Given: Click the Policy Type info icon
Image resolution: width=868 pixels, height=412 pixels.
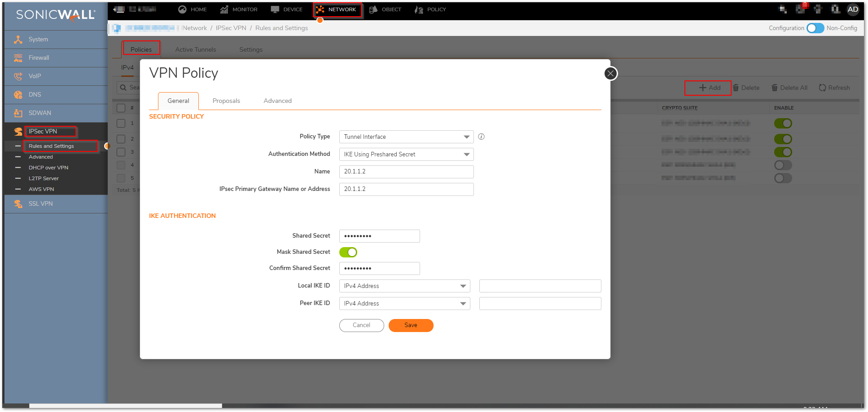Looking at the screenshot, I should pyautogui.click(x=481, y=137).
